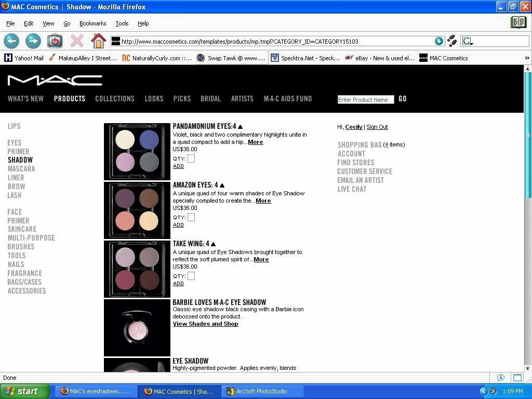
Task: Select BRUSHES in the Face sidebar
Action: (21, 247)
